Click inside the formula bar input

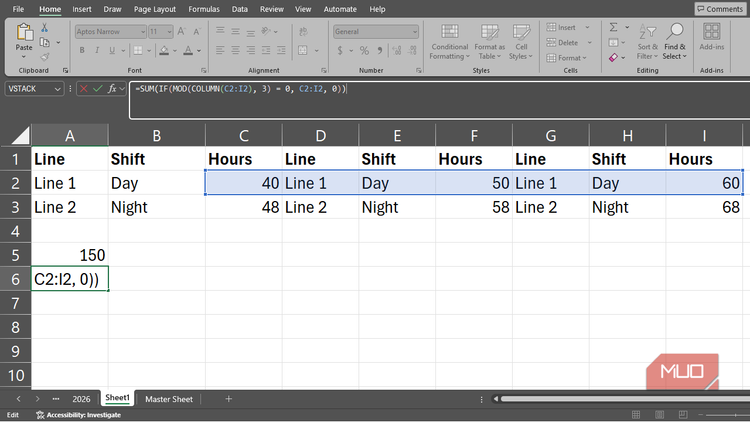440,100
